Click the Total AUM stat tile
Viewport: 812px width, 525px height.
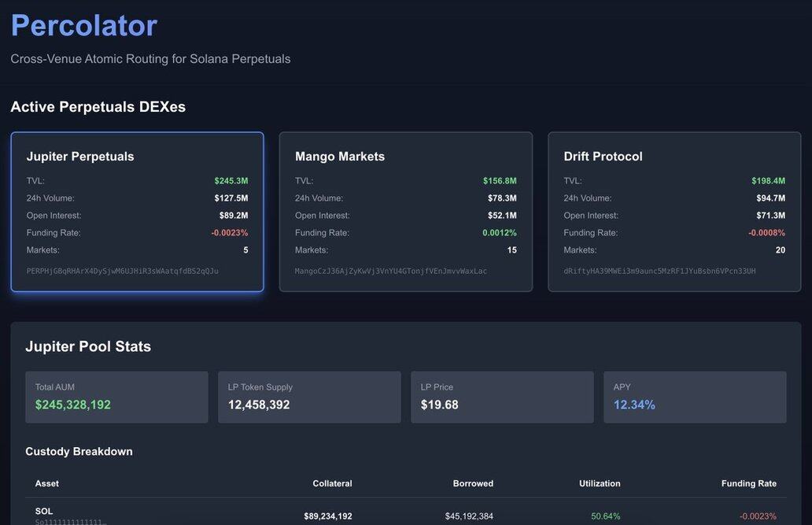[116, 397]
